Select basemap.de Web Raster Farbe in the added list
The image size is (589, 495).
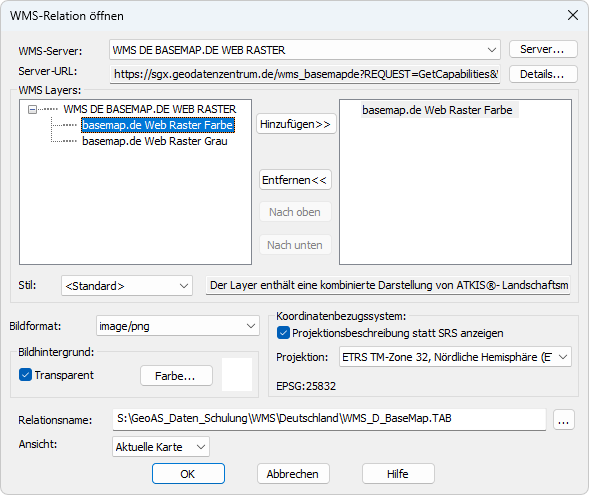click(x=437, y=110)
